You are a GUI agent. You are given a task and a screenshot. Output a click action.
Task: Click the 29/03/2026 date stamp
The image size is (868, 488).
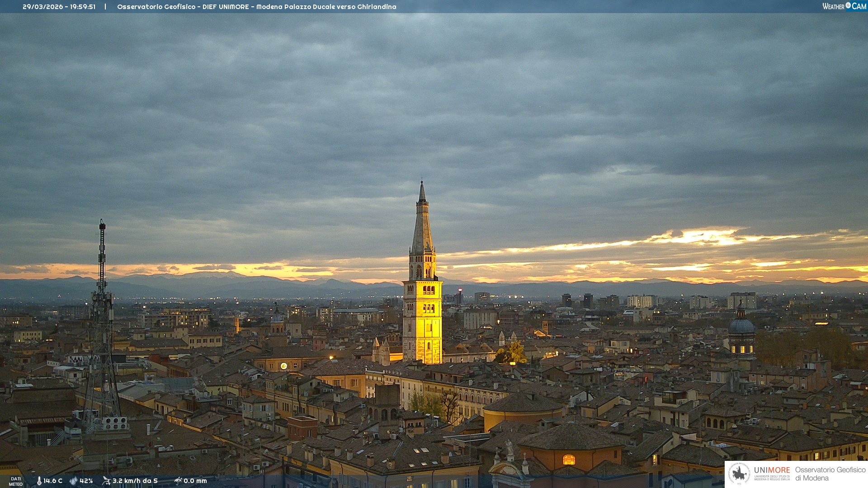[43, 7]
